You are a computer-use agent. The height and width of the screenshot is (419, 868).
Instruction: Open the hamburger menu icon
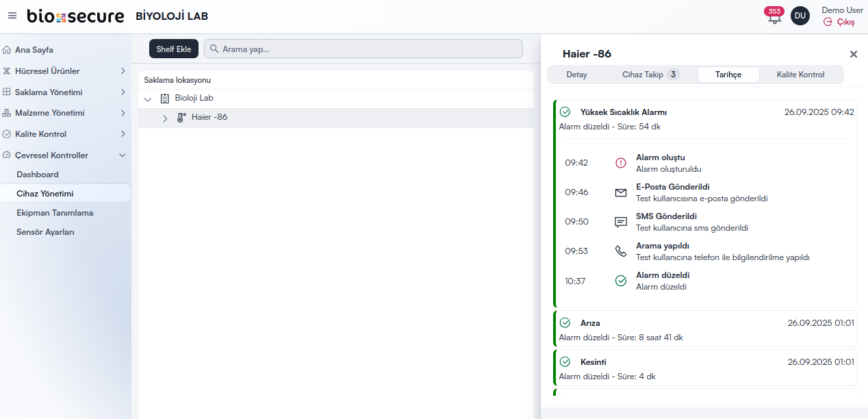[12, 16]
